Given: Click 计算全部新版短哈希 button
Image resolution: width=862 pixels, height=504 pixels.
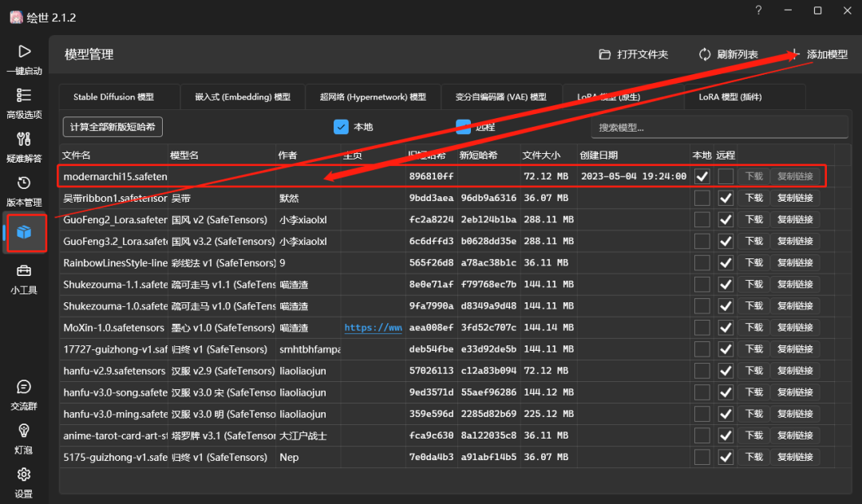Looking at the screenshot, I should pyautogui.click(x=113, y=127).
